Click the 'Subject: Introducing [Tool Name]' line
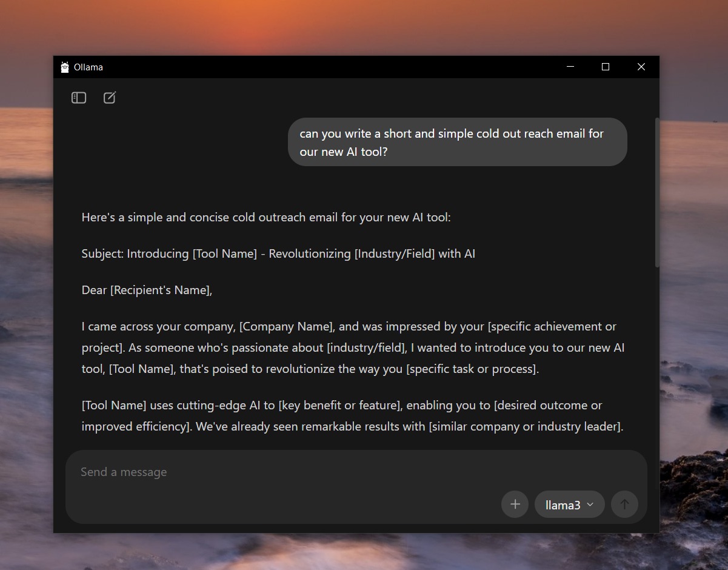 tap(278, 253)
